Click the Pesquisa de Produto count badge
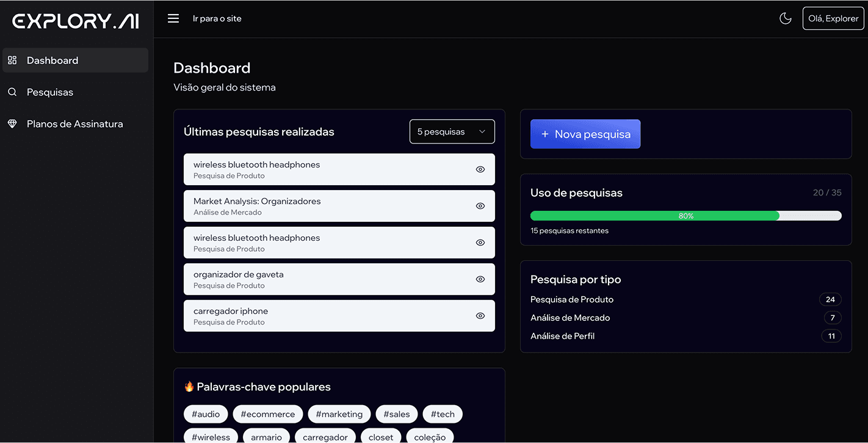This screenshot has width=868, height=443. (830, 299)
